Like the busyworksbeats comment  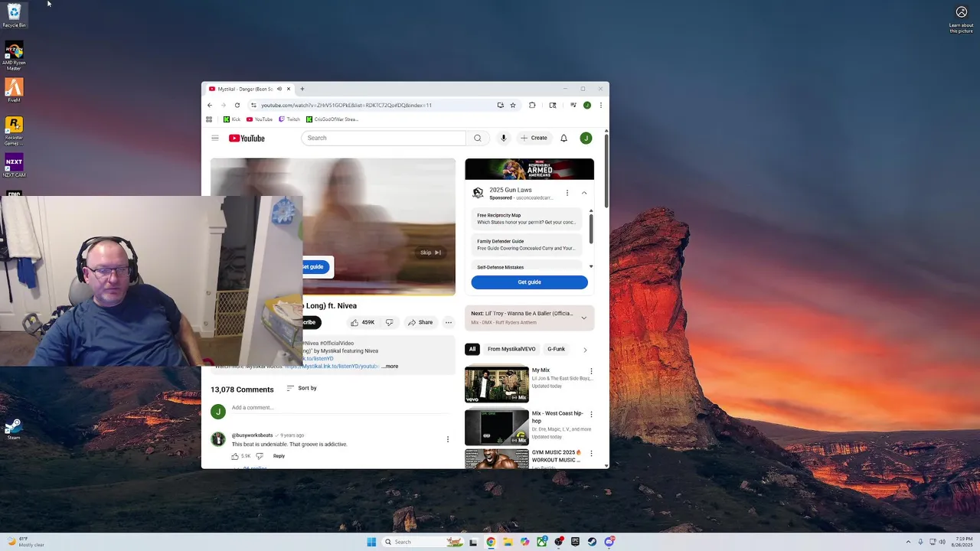235,456
